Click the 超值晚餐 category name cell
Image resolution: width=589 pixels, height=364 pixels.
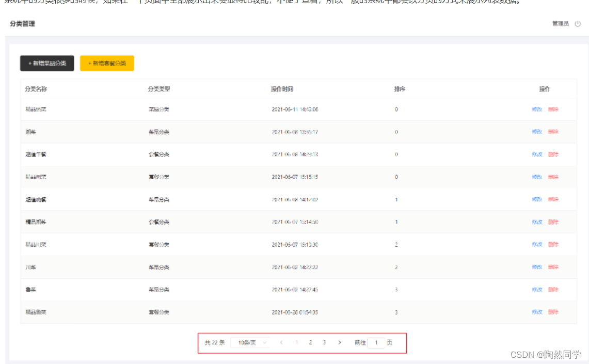36,199
